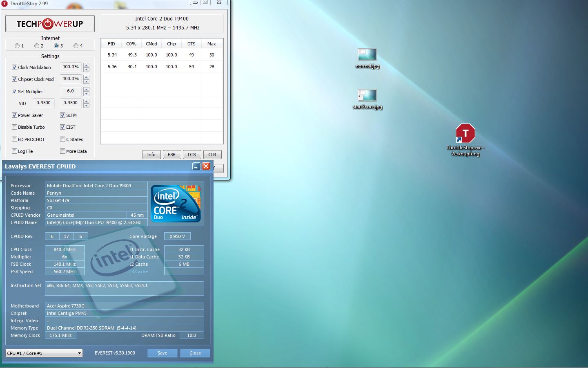Toggle the SLFM checkbox
Image resolution: width=588 pixels, height=368 pixels.
click(63, 115)
